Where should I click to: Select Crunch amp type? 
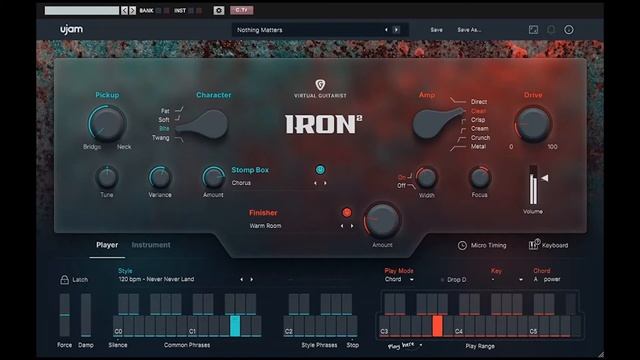480,138
